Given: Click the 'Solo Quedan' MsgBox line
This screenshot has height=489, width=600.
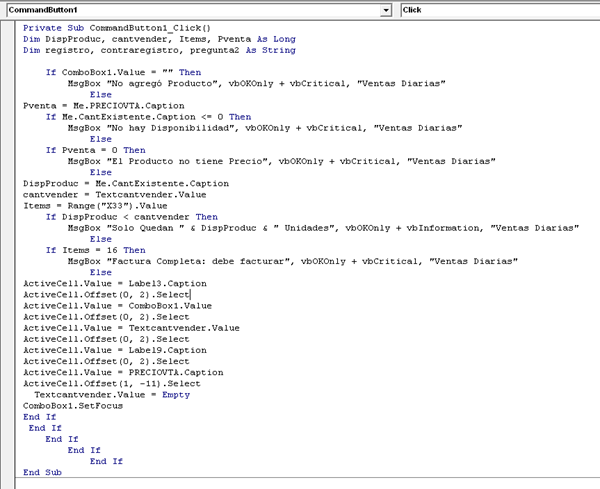Looking at the screenshot, I should (x=323, y=228).
